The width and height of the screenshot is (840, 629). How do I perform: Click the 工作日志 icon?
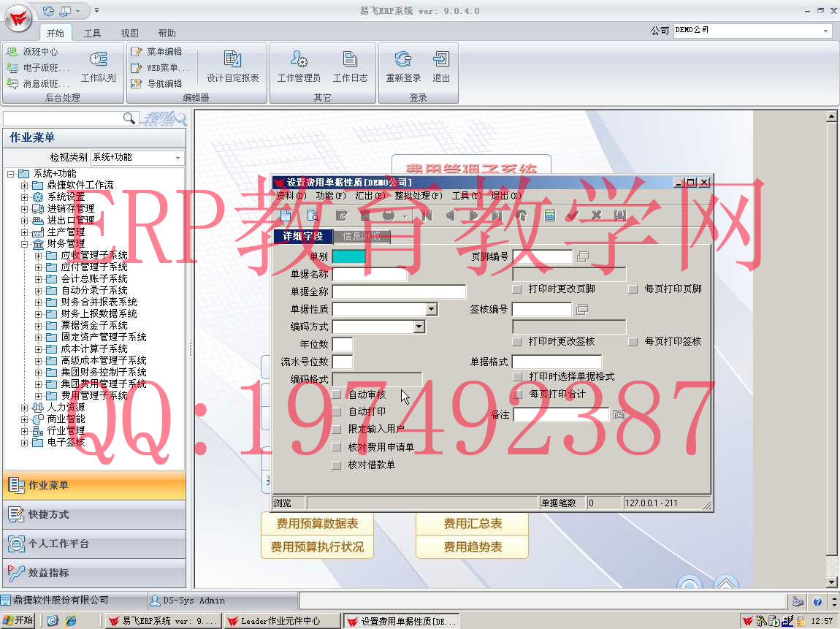[x=350, y=66]
